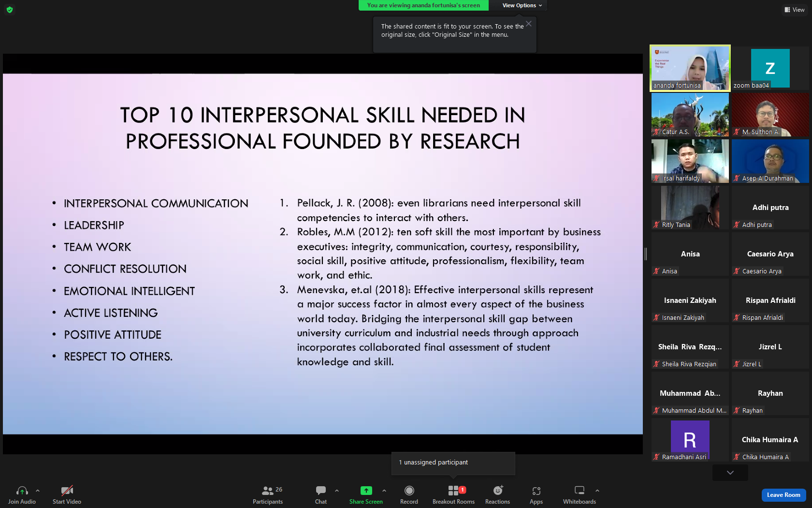The width and height of the screenshot is (812, 508).
Task: Click the 'LEADERSHIP' bullet on the slide
Action: coord(94,225)
